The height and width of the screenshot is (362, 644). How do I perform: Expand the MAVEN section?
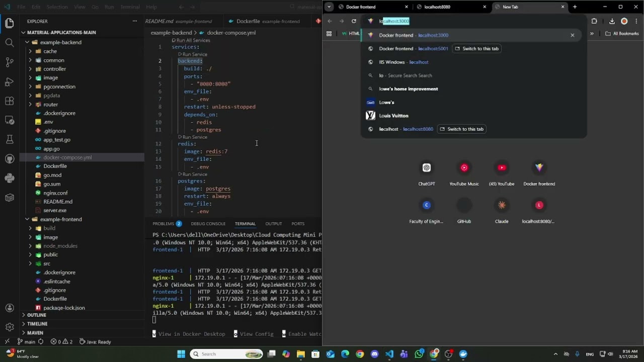35,333
